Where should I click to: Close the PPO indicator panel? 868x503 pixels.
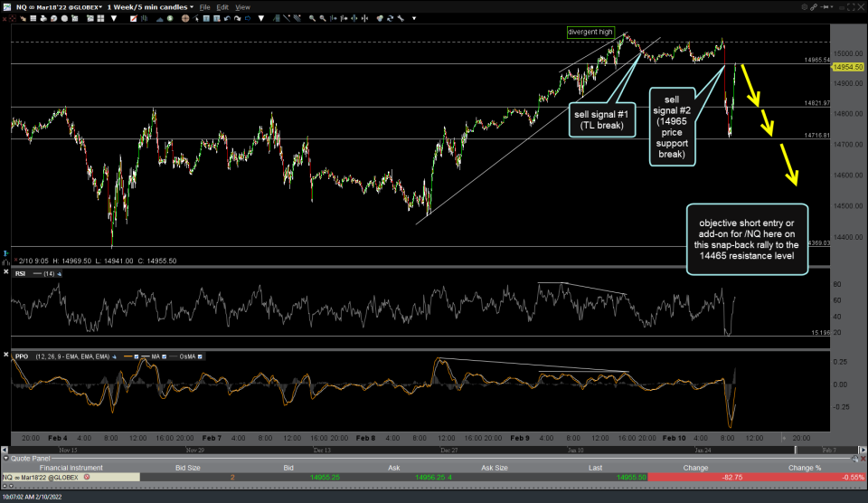(x=6, y=355)
